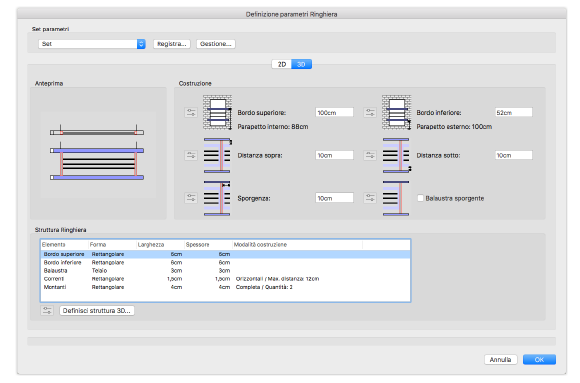Click 'Parapetto esterno: 100cm' label
Image resolution: width=580 pixels, height=383 pixels.
pyautogui.click(x=454, y=127)
